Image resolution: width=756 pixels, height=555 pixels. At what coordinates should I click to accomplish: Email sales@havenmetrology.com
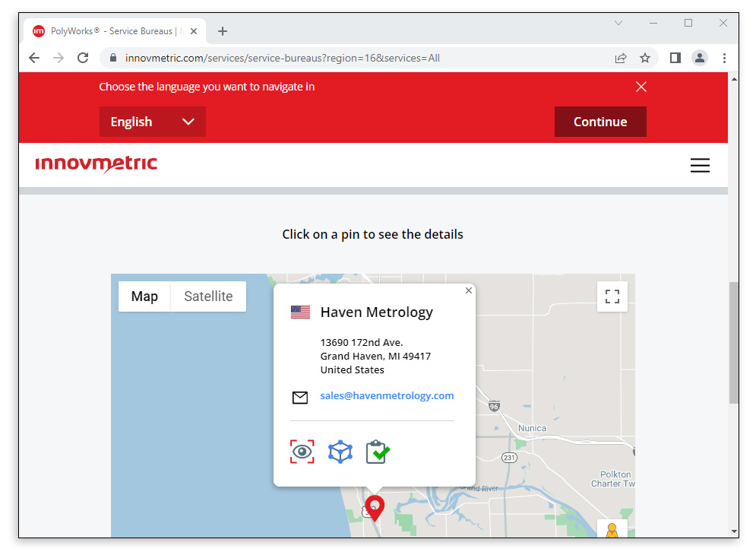387,396
